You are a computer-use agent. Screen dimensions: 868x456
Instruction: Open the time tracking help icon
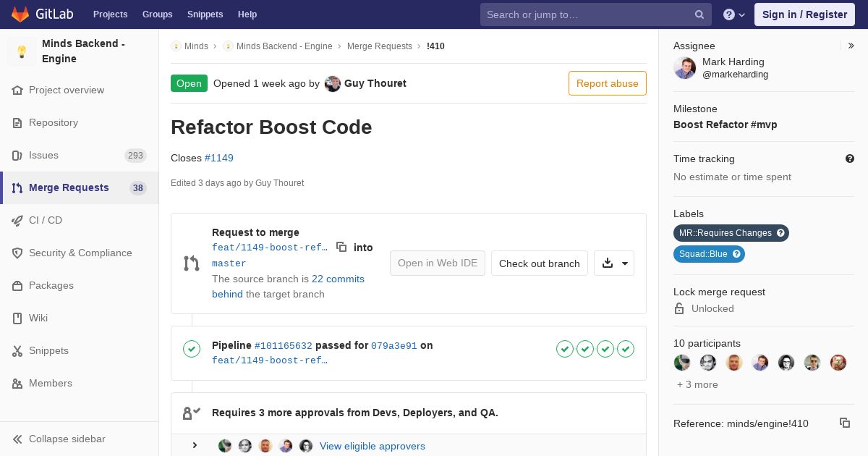click(x=849, y=159)
